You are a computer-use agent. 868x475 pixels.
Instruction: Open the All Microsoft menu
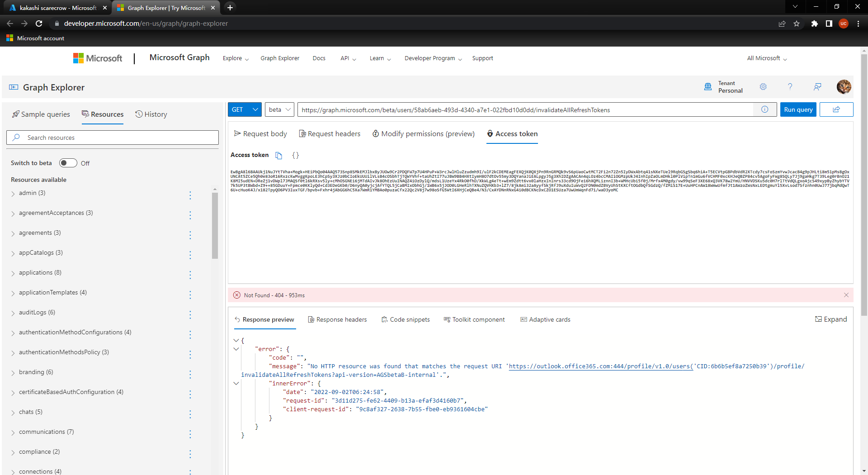[767, 58]
